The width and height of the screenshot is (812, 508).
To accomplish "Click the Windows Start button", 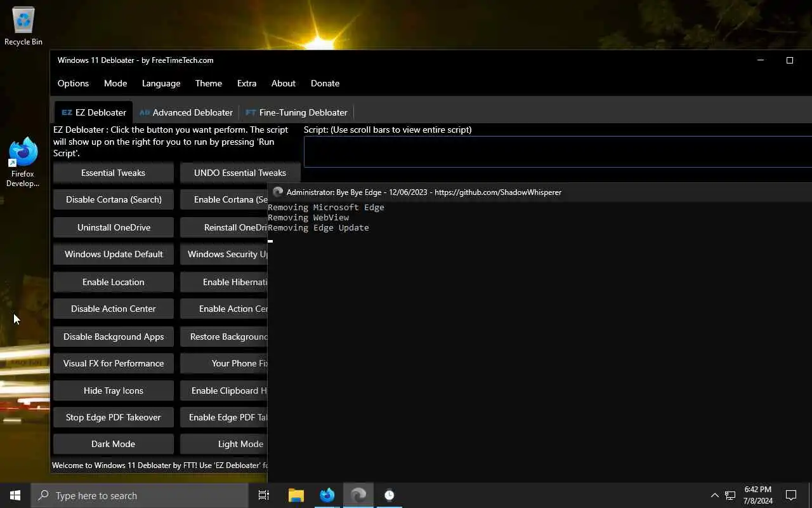I will pyautogui.click(x=15, y=495).
